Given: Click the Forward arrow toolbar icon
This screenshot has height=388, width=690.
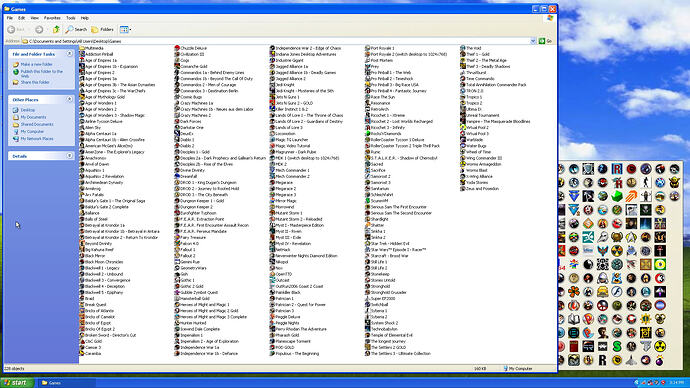Looking at the screenshot, I should tap(39, 29).
